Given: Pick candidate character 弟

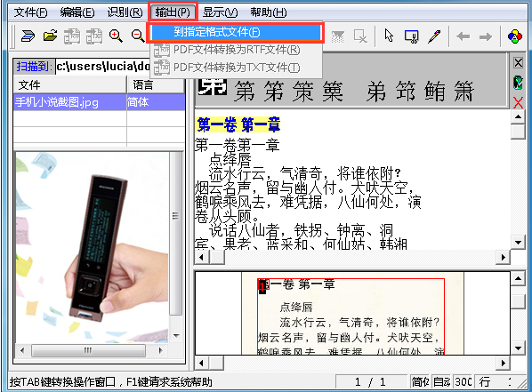Looking at the screenshot, I should click(376, 92).
